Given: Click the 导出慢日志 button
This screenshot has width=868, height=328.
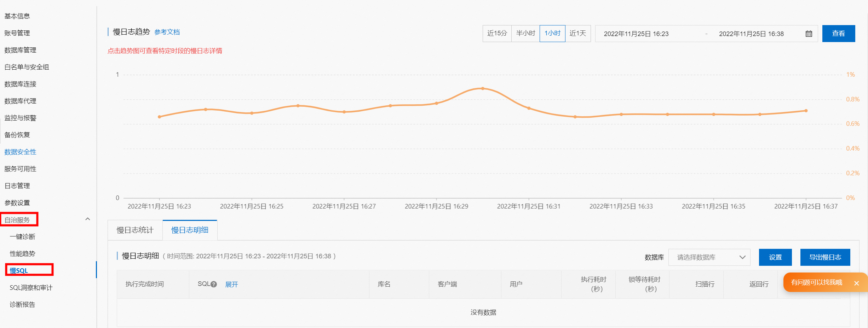Looking at the screenshot, I should tap(825, 257).
